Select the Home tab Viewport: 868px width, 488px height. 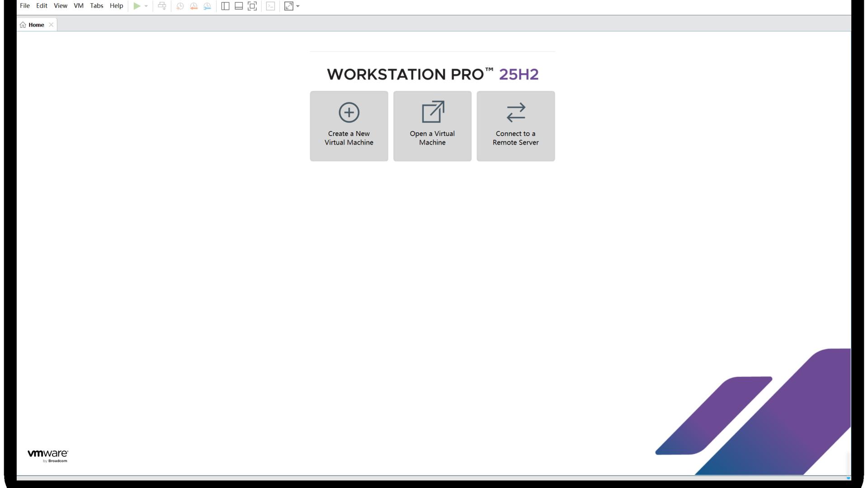(36, 25)
